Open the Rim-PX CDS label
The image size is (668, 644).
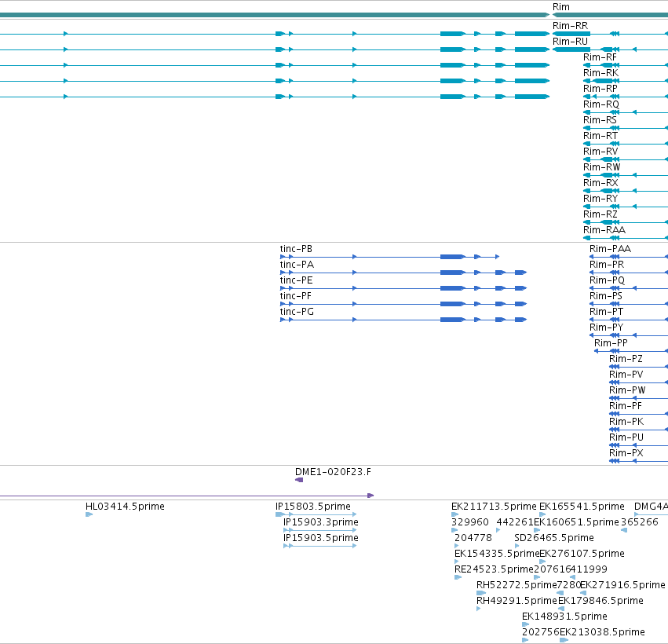click(x=626, y=453)
